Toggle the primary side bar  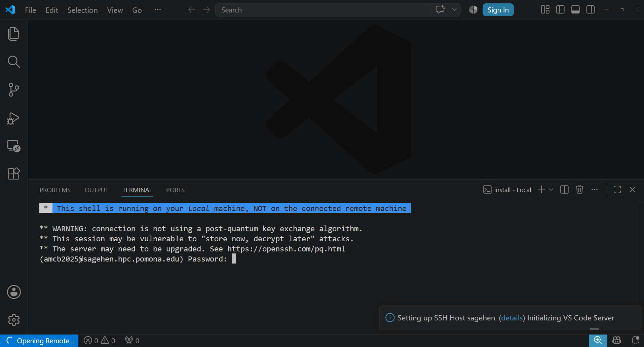tap(560, 10)
